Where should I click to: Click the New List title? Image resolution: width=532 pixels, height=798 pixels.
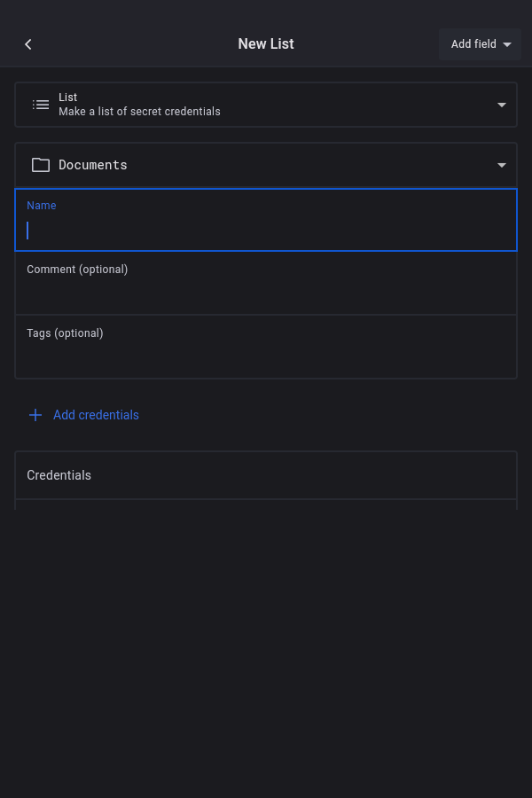(266, 44)
